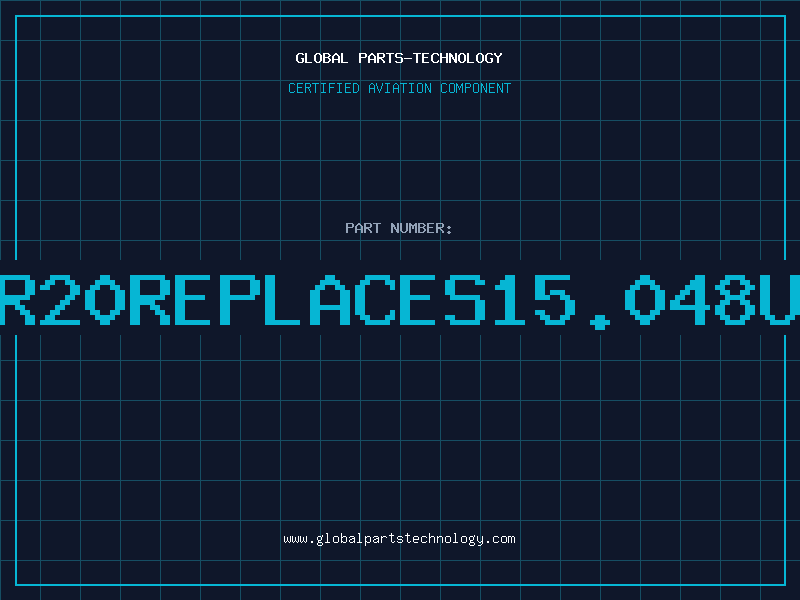Click the word TECHNOLOGY in the header
The width and height of the screenshot is (800, 600).
pos(458,58)
